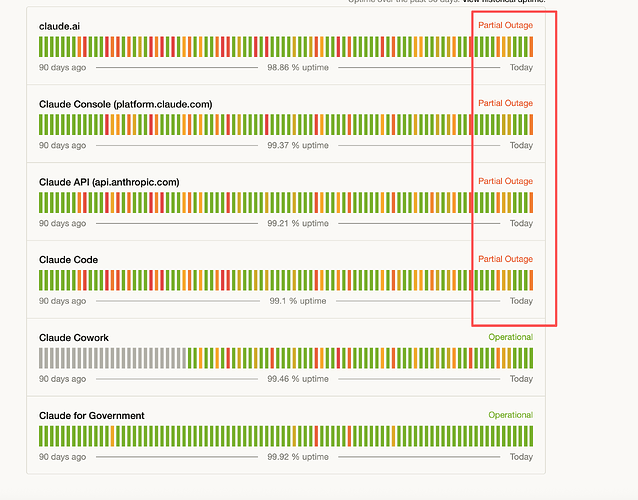Click the Claude API (api.anthropic.com) title

[109, 182]
